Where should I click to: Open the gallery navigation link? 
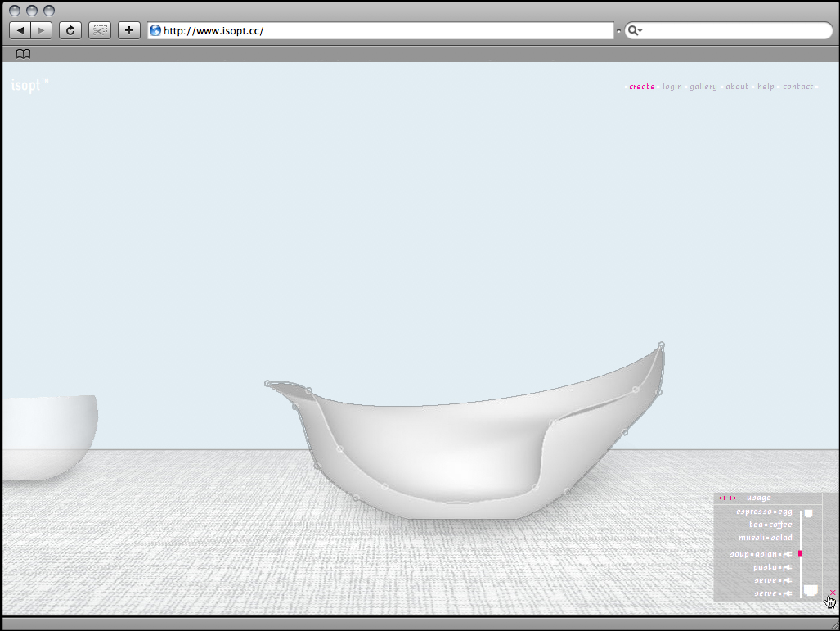[x=703, y=86]
